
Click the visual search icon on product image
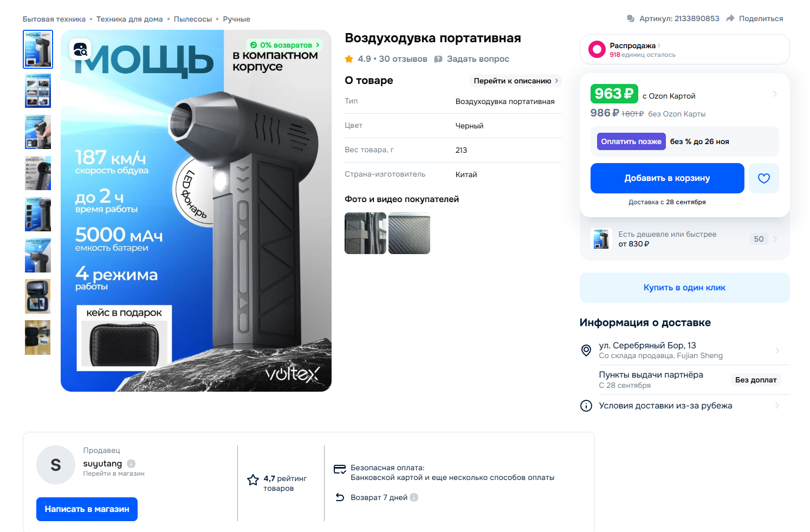point(80,50)
